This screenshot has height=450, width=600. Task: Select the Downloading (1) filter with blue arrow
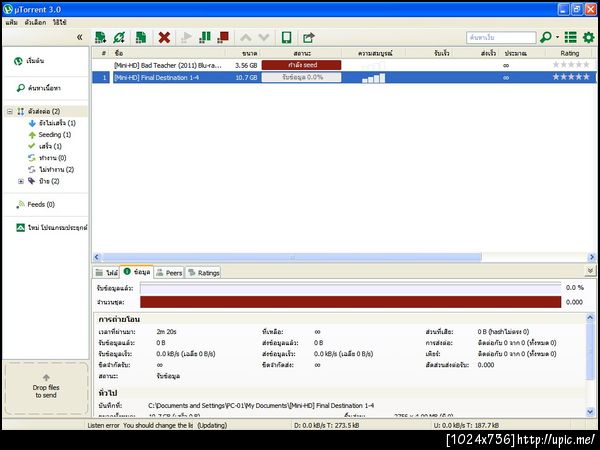coord(52,123)
